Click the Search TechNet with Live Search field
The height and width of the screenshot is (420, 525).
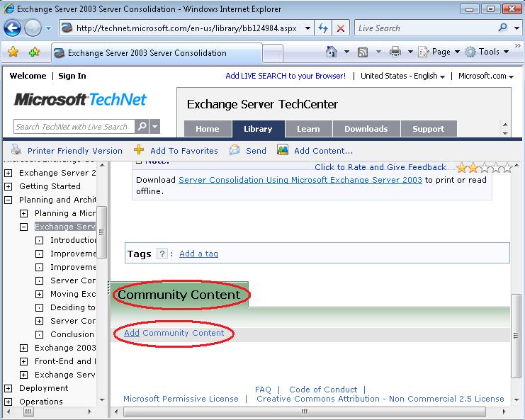pyautogui.click(x=74, y=127)
